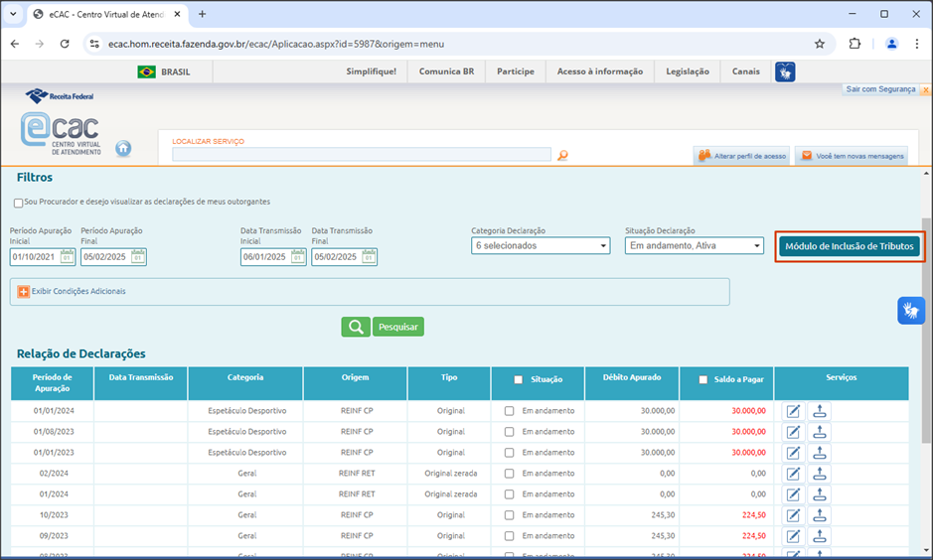Click the green magnifier search icon
The width and height of the screenshot is (933, 560).
point(356,327)
